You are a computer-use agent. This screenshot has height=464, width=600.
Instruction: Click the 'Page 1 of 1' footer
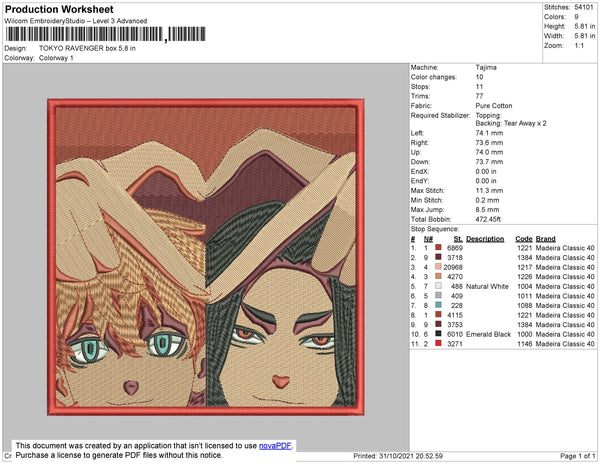click(x=577, y=456)
